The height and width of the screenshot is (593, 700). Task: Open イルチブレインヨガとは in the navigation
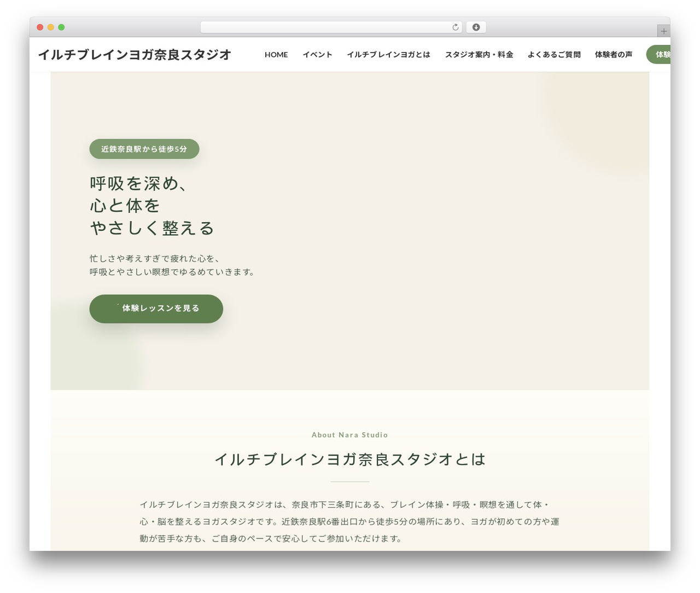[388, 55]
